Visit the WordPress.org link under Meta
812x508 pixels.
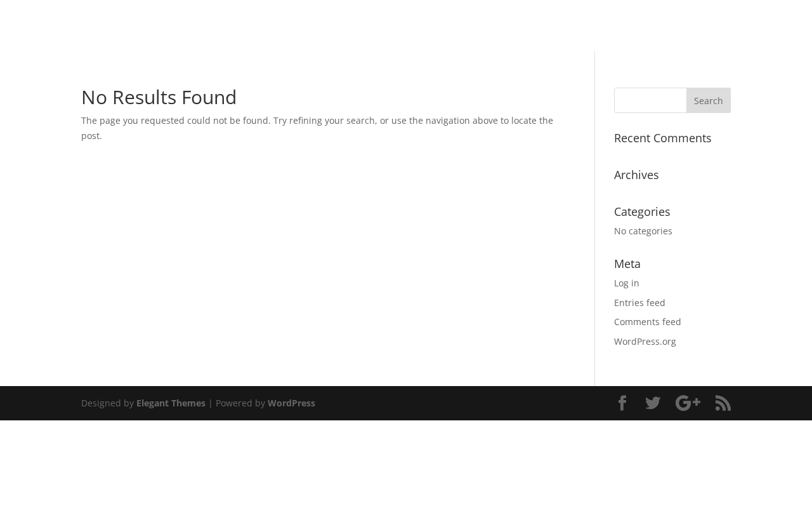click(x=645, y=342)
